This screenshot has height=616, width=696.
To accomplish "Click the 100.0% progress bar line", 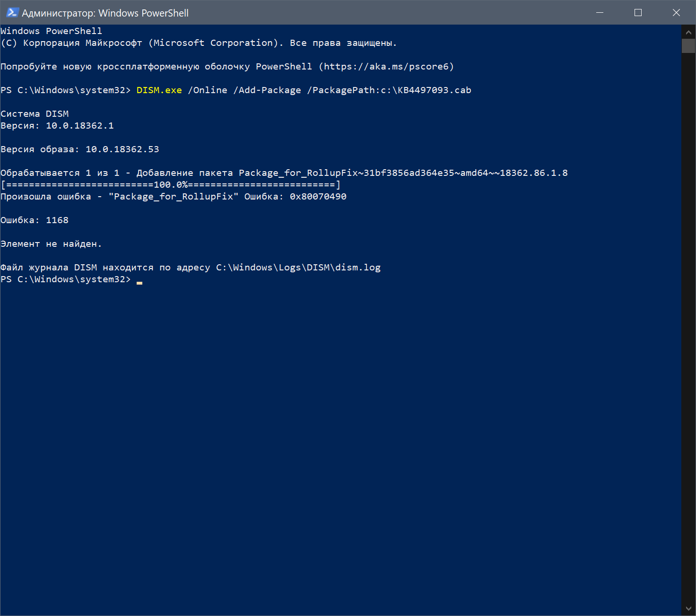I will point(170,185).
